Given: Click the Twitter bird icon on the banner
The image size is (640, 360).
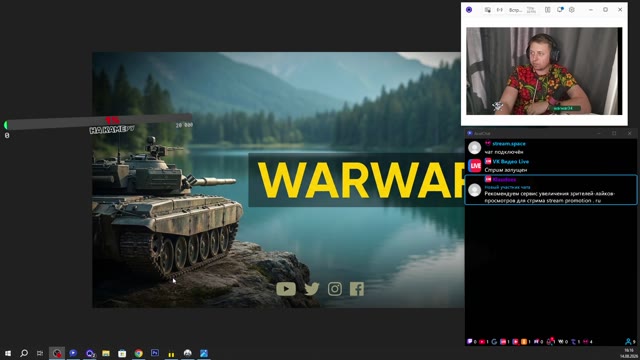Looking at the screenshot, I should (x=311, y=289).
